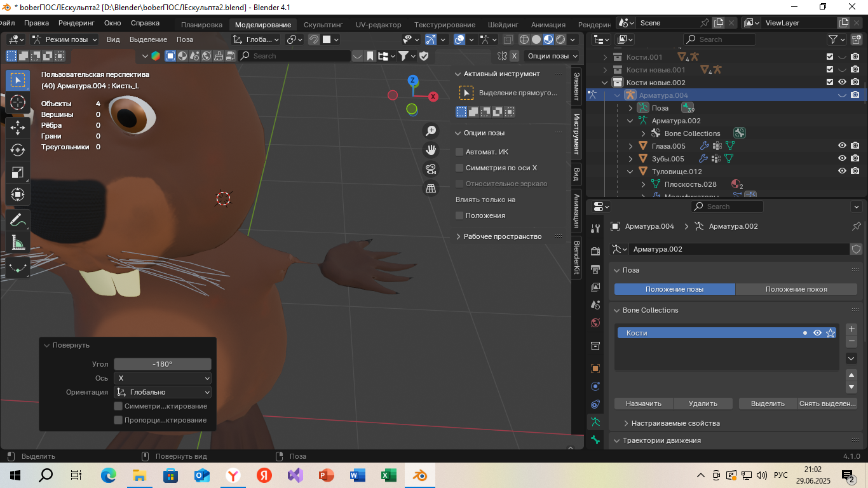The image size is (868, 488).
Task: Select the Transform tool
Action: tap(18, 194)
